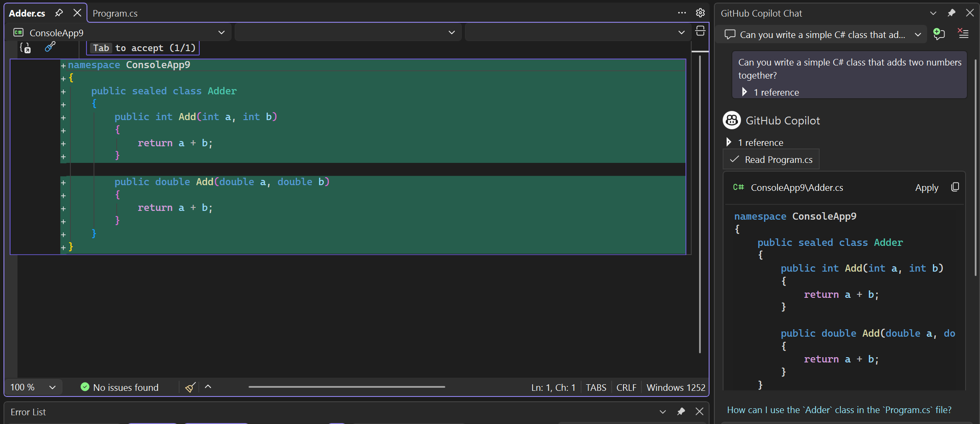Start a new Copilot chat thread
Viewport: 980px width, 424px height.
pyautogui.click(x=940, y=34)
